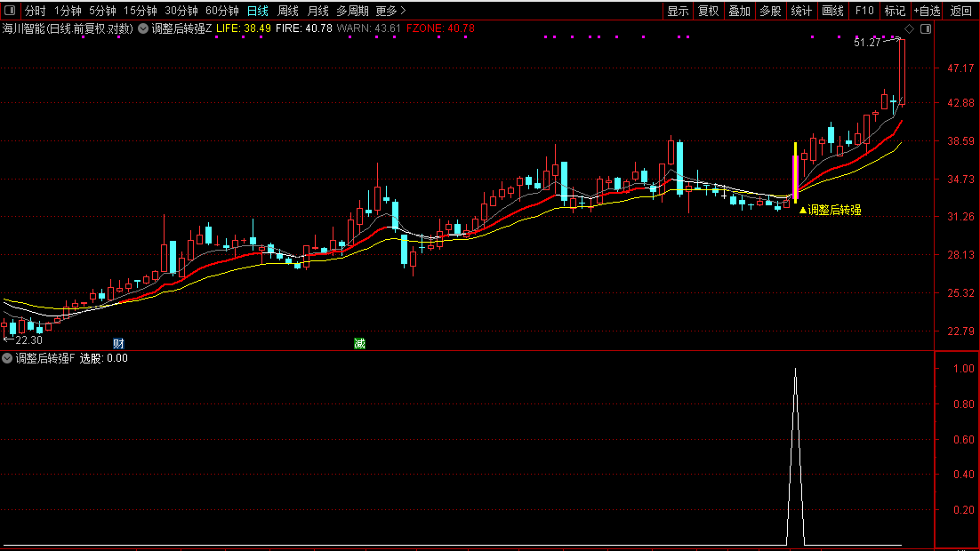Screen dimensions: 980x551
Task: Open 多股 multi-stock view
Action: point(770,11)
